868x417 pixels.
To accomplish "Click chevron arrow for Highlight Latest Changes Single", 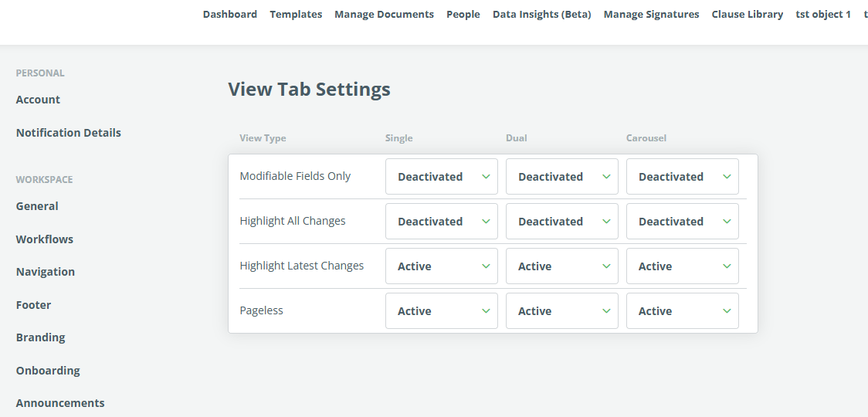I will [486, 266].
